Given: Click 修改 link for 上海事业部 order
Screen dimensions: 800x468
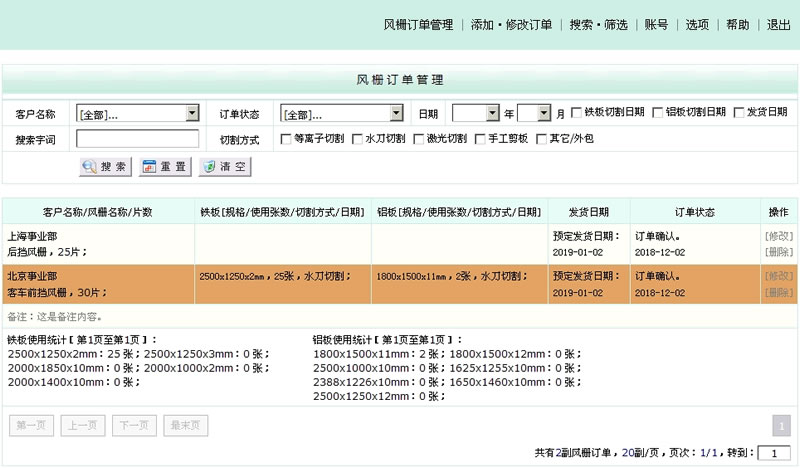Looking at the screenshot, I should [778, 236].
